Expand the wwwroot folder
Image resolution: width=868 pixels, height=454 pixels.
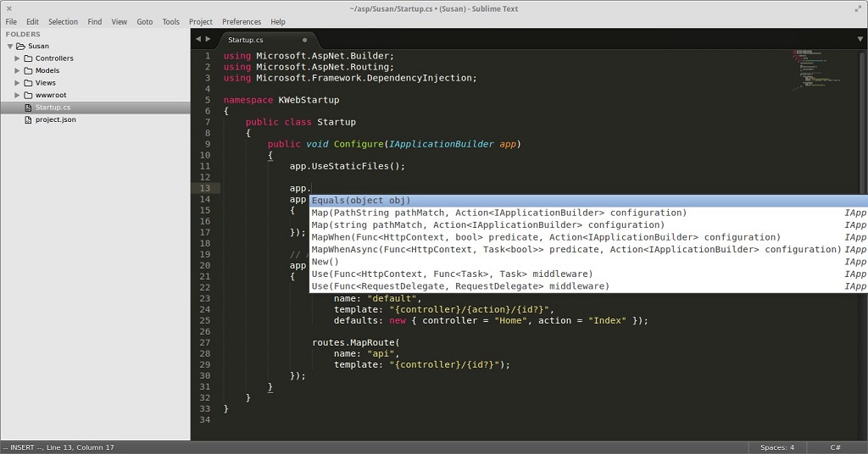point(17,95)
